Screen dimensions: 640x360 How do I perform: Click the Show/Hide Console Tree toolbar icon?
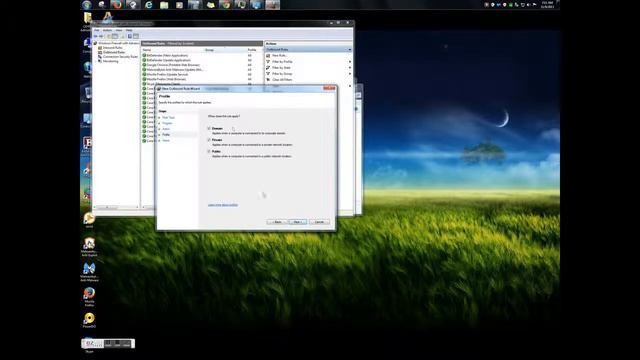115,36
